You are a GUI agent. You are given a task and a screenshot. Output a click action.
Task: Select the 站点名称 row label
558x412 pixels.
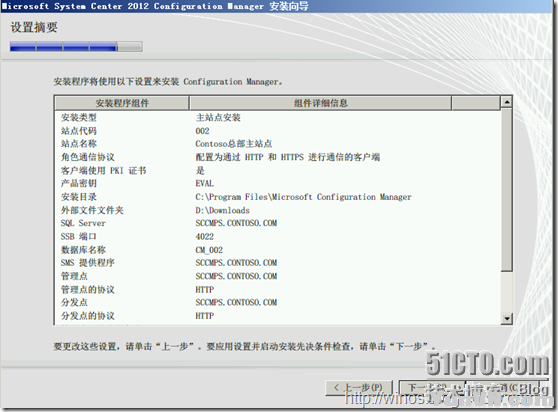(x=79, y=144)
